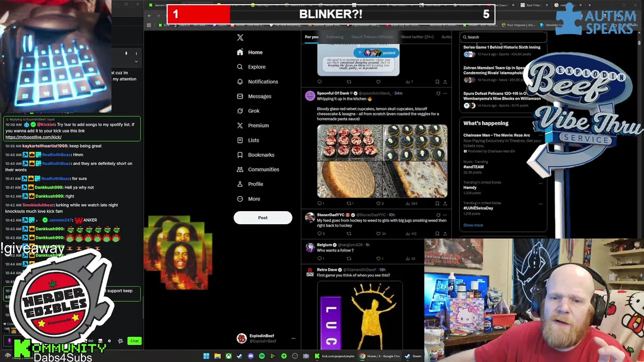Bookmark the Spoonful Of Dank post
Image resolution: width=644 pixels, height=362 pixels.
coord(437,203)
